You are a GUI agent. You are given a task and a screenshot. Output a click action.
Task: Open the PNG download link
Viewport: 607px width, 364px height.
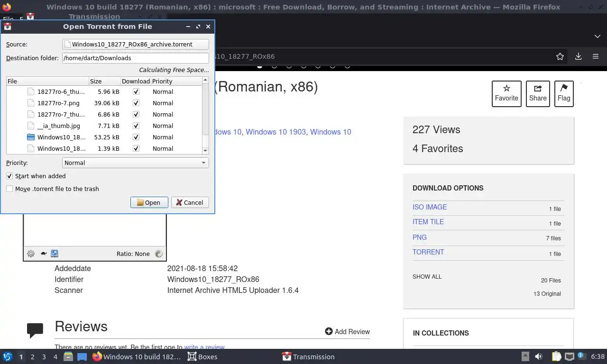click(x=420, y=237)
